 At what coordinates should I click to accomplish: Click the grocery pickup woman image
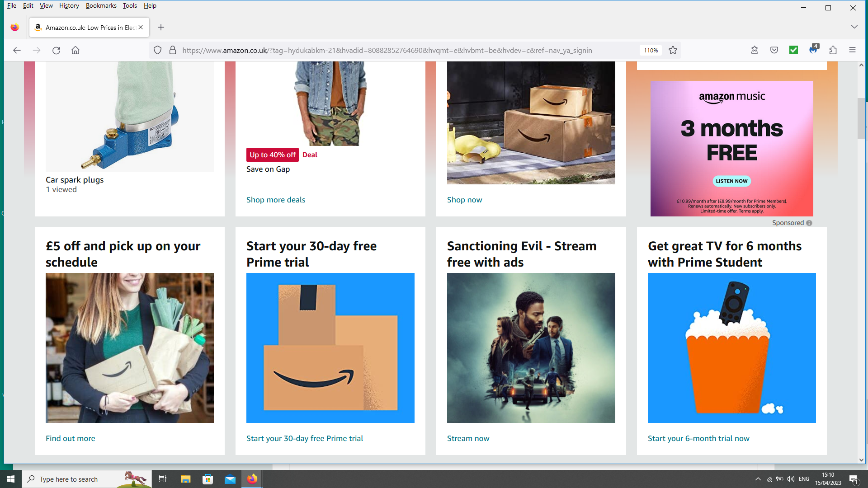(130, 348)
